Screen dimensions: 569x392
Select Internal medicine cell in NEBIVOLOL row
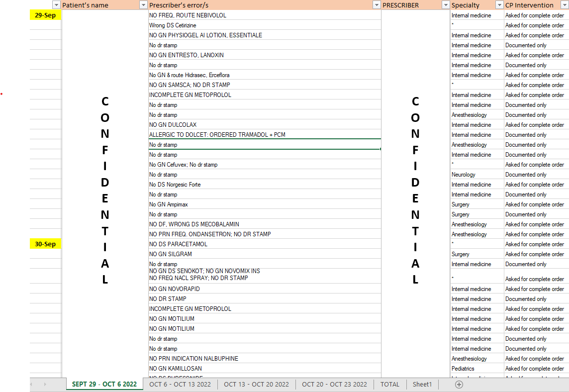(477, 15)
